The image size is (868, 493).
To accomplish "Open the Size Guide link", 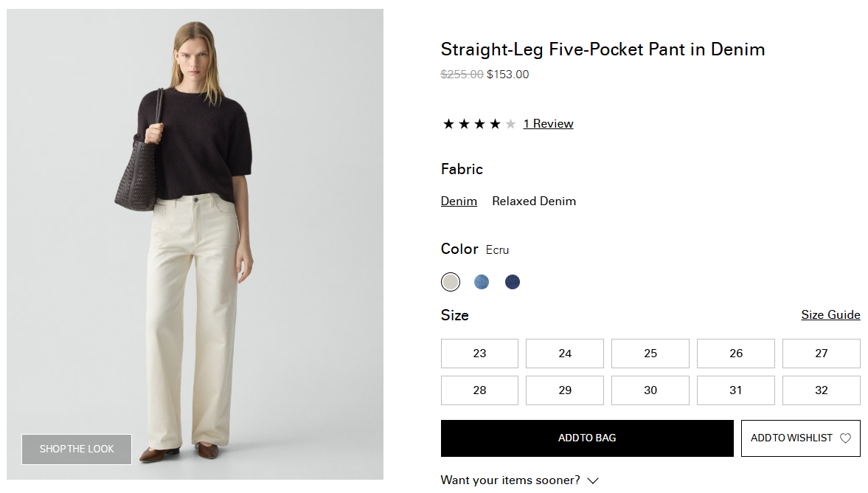I will (830, 315).
